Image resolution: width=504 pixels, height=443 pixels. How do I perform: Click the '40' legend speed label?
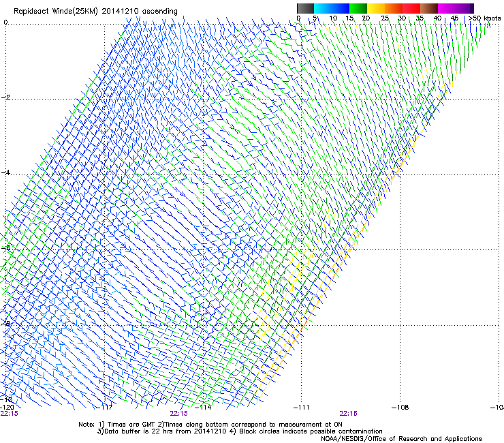437,18
